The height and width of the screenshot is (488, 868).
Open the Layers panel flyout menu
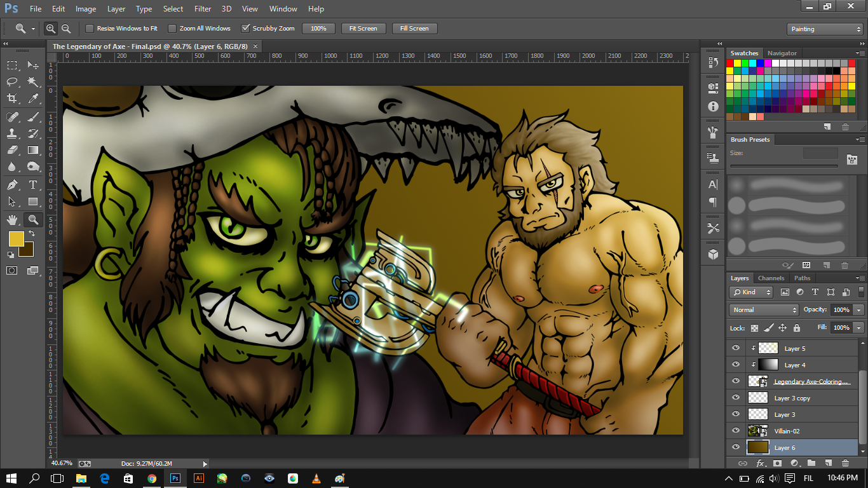point(860,278)
